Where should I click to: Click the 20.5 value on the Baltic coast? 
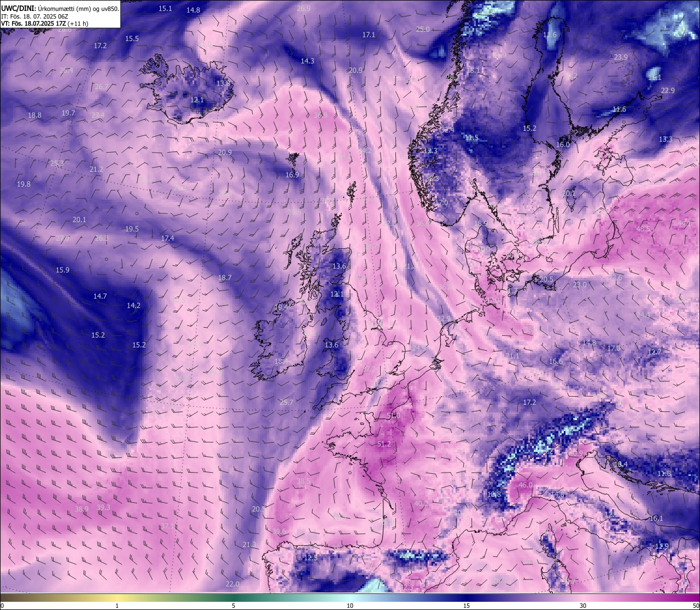point(546,279)
